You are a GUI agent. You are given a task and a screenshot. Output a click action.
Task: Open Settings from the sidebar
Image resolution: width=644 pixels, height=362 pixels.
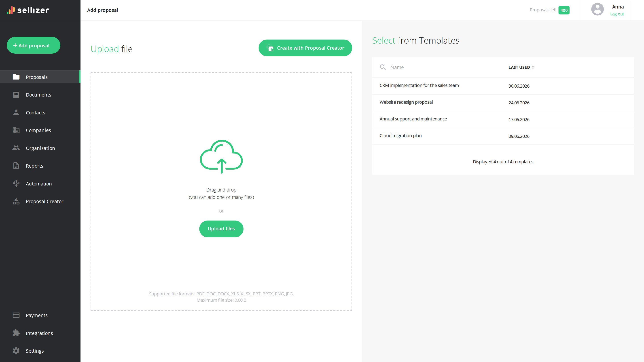[40, 351]
